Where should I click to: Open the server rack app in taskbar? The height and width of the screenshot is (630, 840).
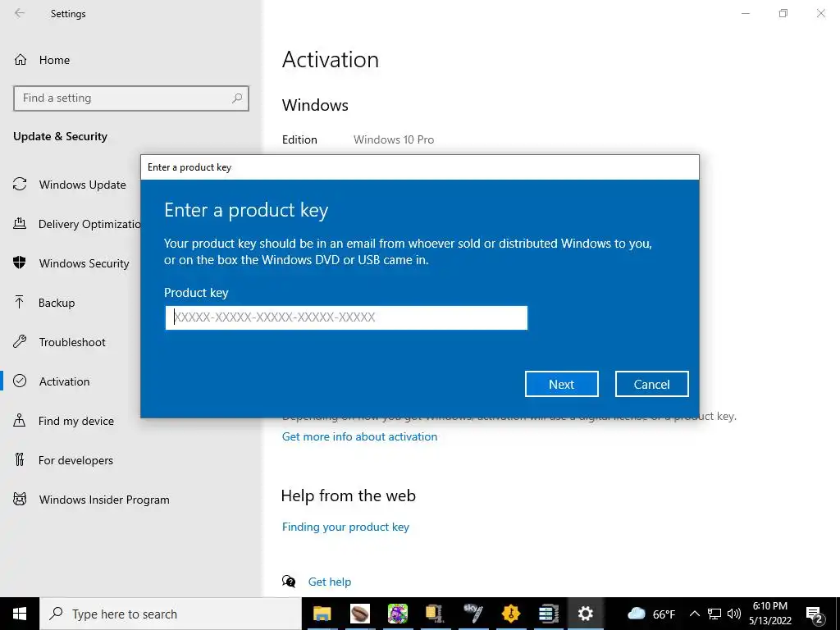click(x=549, y=614)
